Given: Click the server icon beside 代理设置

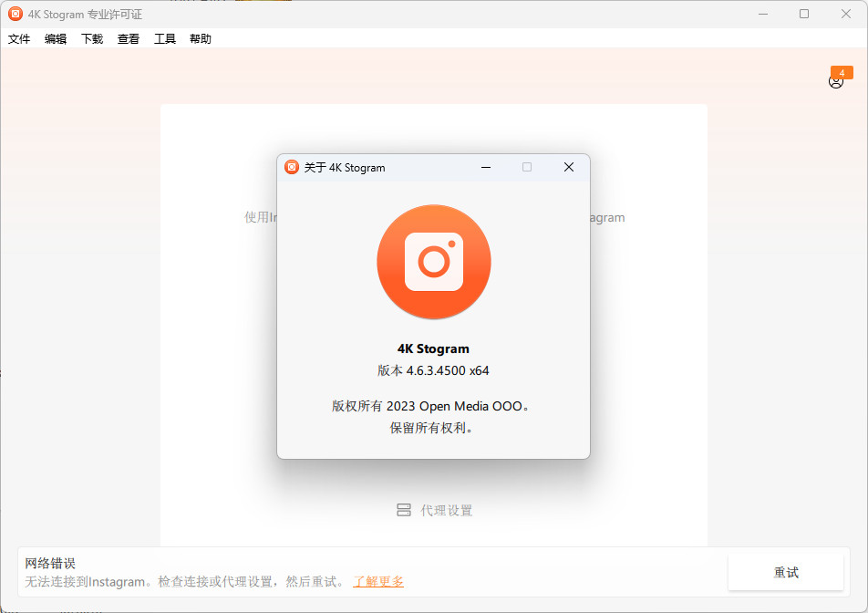Looking at the screenshot, I should [404, 510].
